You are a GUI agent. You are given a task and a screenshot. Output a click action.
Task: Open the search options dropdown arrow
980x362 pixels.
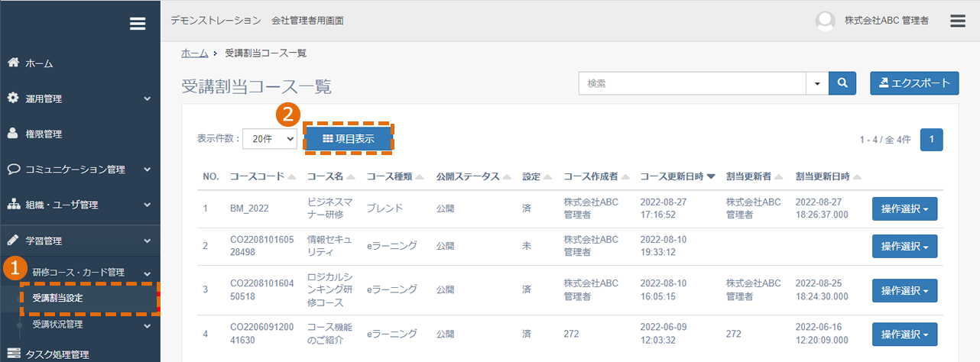(819, 83)
